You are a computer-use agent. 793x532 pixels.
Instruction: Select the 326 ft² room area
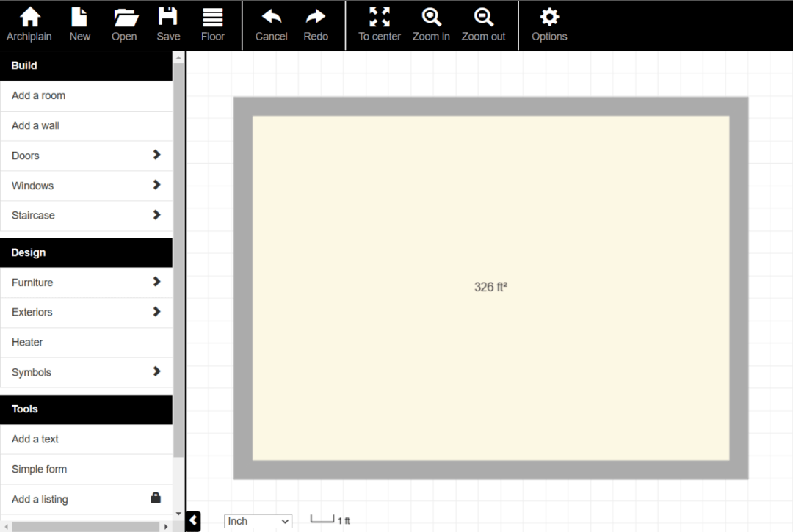tap(490, 287)
